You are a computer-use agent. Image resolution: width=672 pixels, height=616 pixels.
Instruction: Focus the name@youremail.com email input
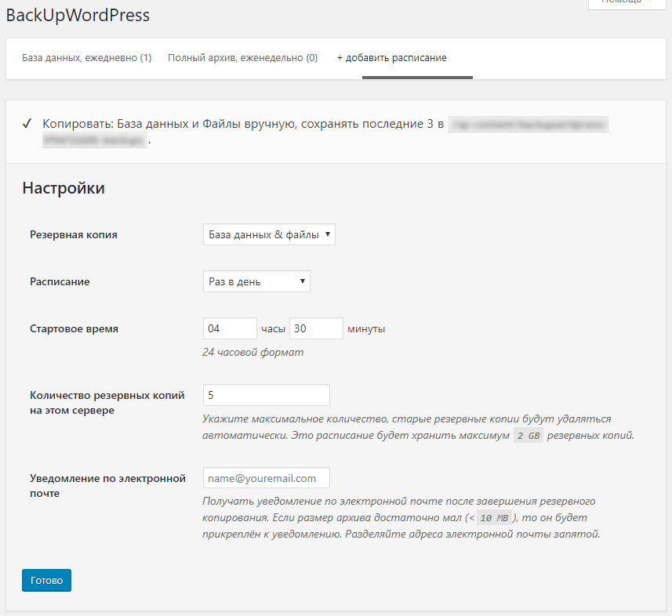266,478
